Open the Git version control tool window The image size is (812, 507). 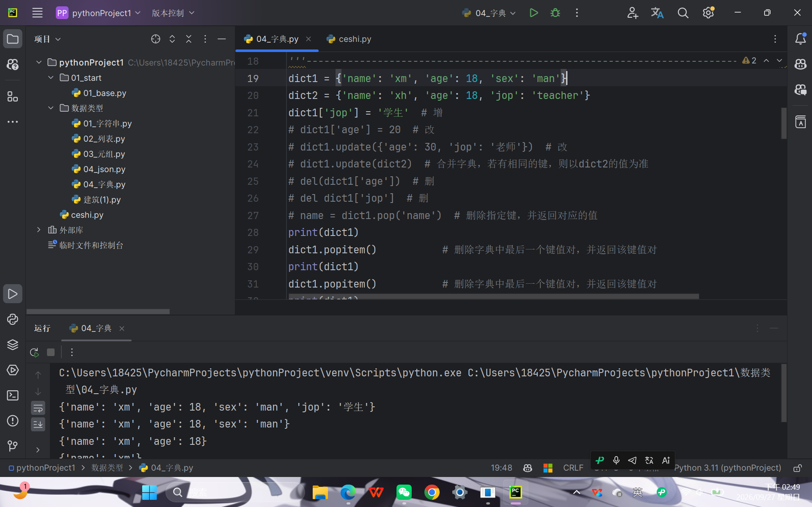13,446
